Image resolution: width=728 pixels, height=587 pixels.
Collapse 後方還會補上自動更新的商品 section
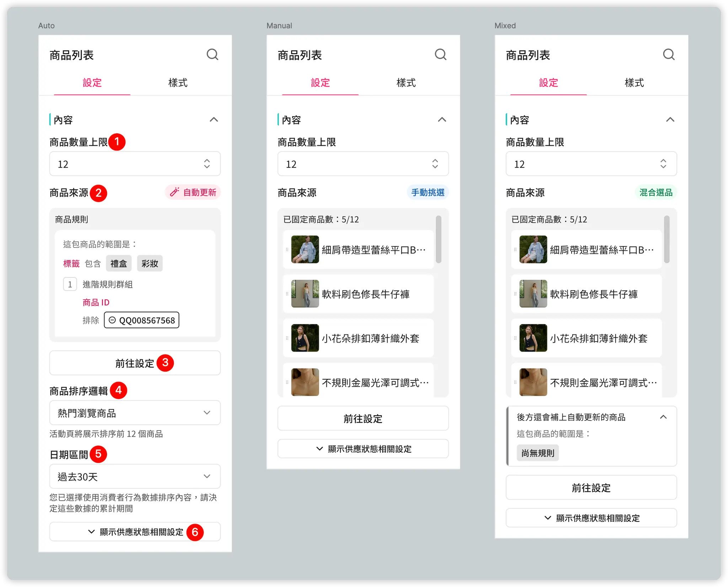[663, 417]
